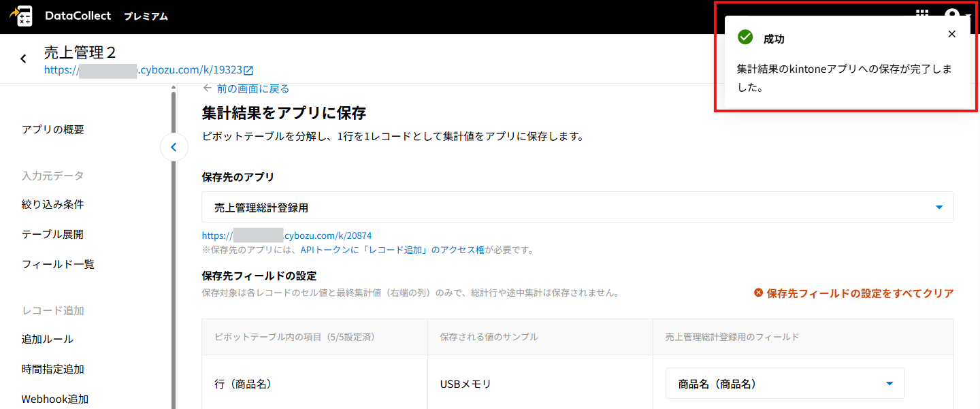Click the DataCollect logo icon
This screenshot has width=980, height=409.
pos(21,16)
